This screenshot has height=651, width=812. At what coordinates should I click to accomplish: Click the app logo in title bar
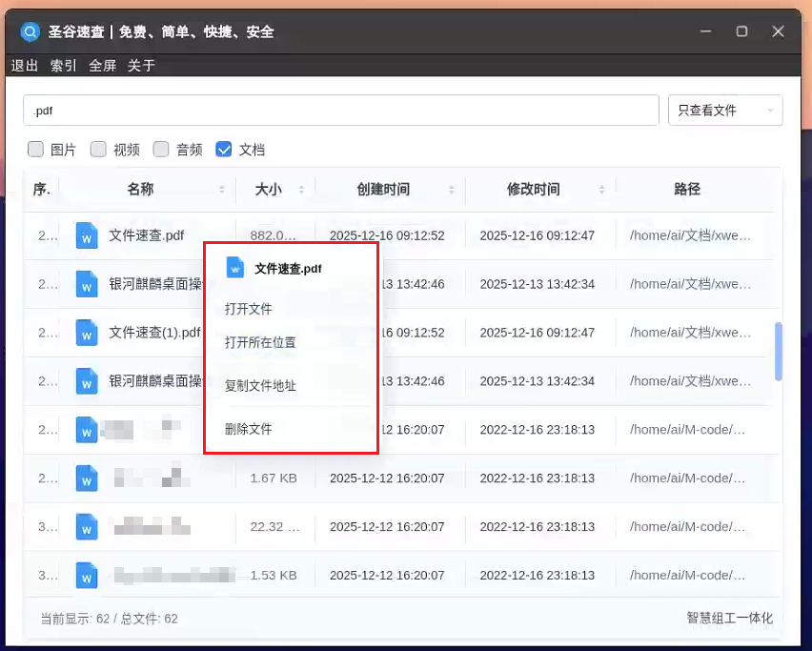click(x=30, y=31)
